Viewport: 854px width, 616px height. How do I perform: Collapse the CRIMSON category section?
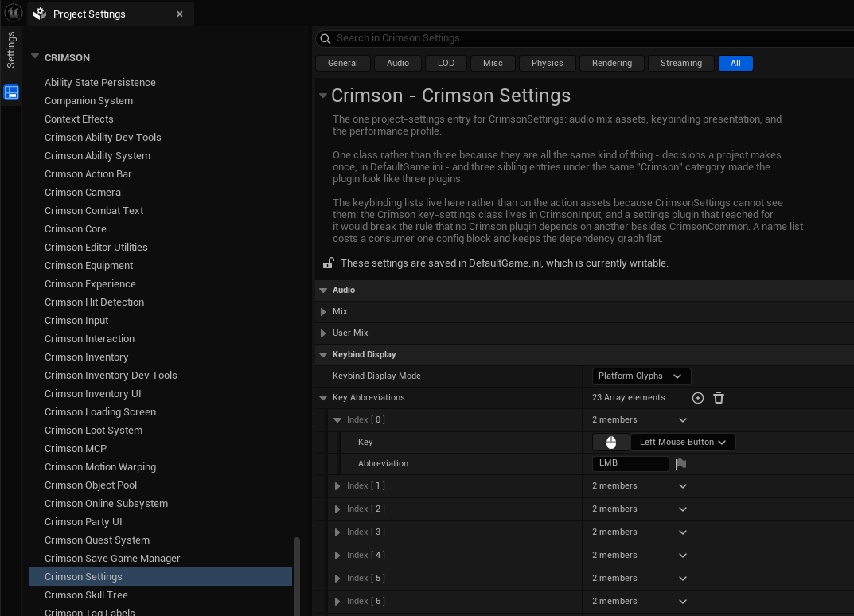[35, 56]
